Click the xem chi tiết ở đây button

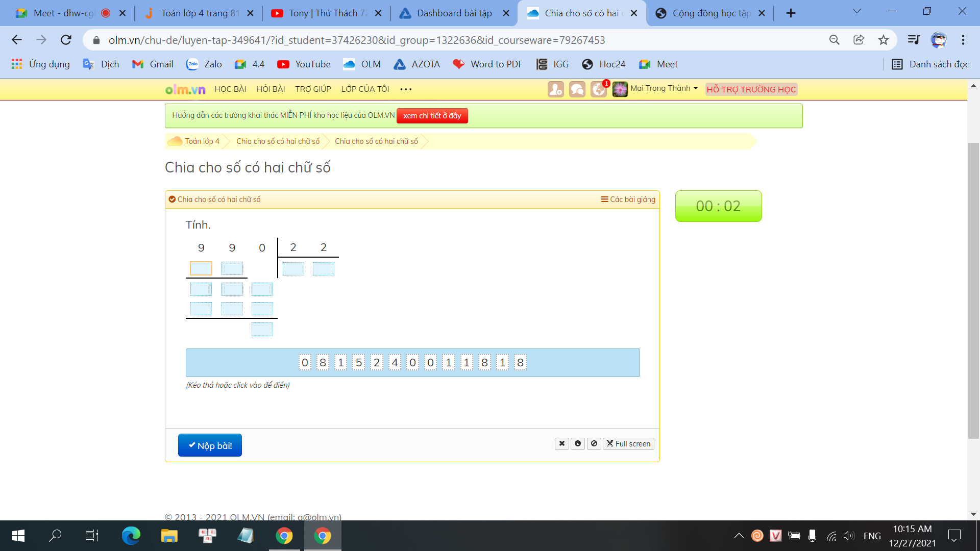pyautogui.click(x=432, y=116)
